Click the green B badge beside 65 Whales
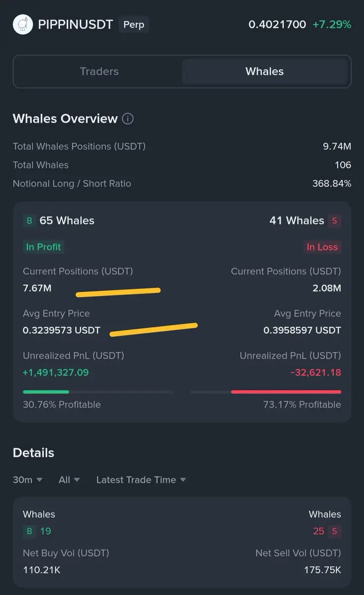Viewport: 364px width, 595px height. pos(29,221)
